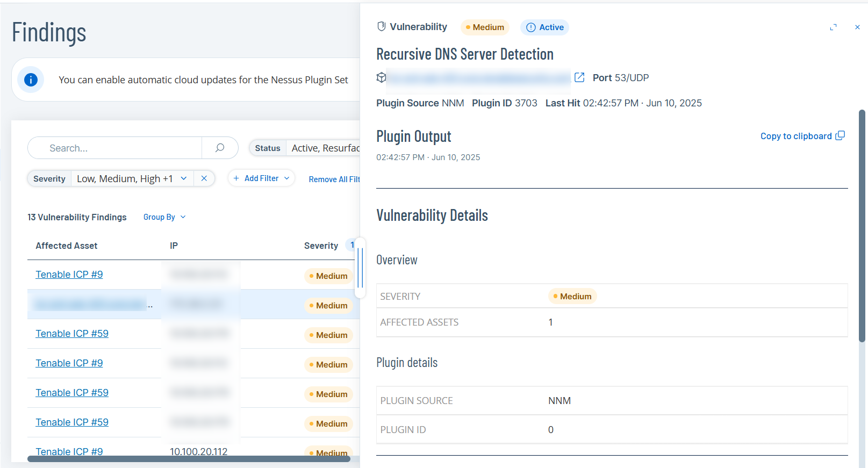
Task: Click the blue info icon in banner
Action: click(31, 80)
